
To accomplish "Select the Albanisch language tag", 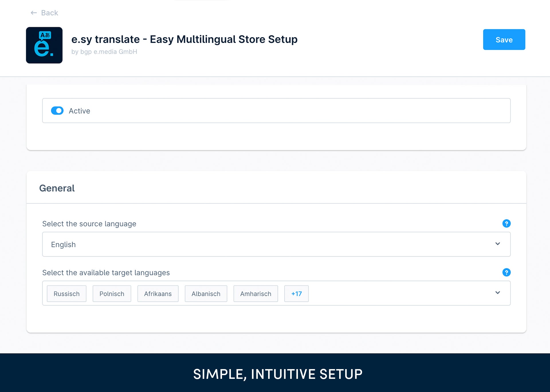I will 206,294.
